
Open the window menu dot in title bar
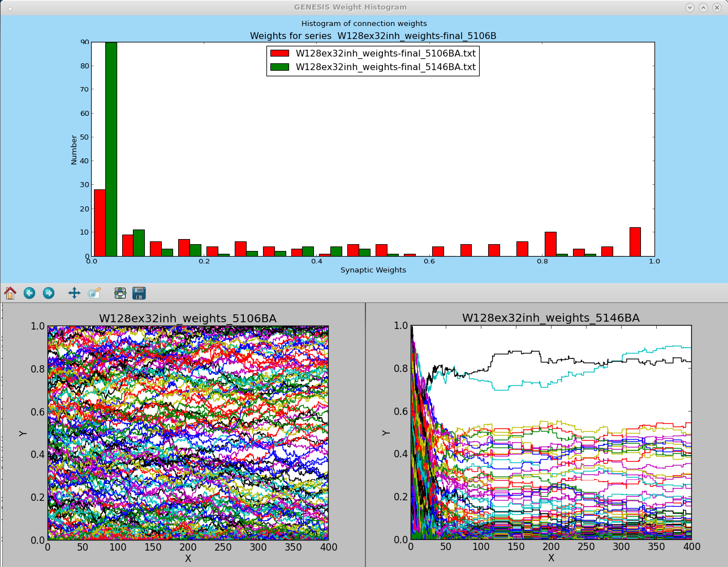[10, 8]
